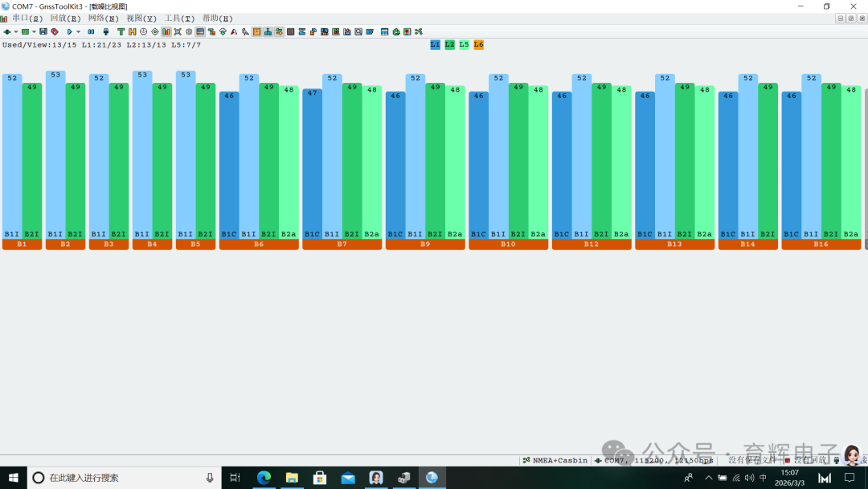Click the taskbar search box
The height and width of the screenshot is (489, 868).
[x=124, y=478]
